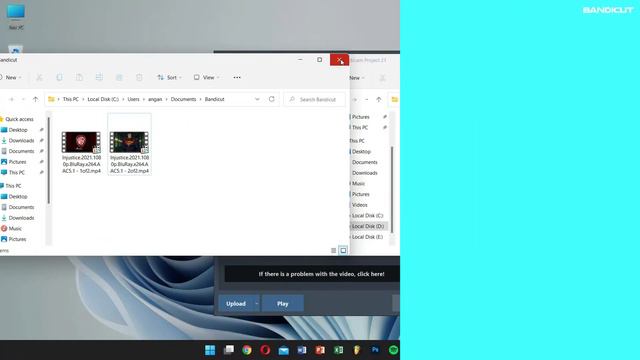Open Task View on the taskbar
The height and width of the screenshot is (360, 640).
click(x=229, y=350)
